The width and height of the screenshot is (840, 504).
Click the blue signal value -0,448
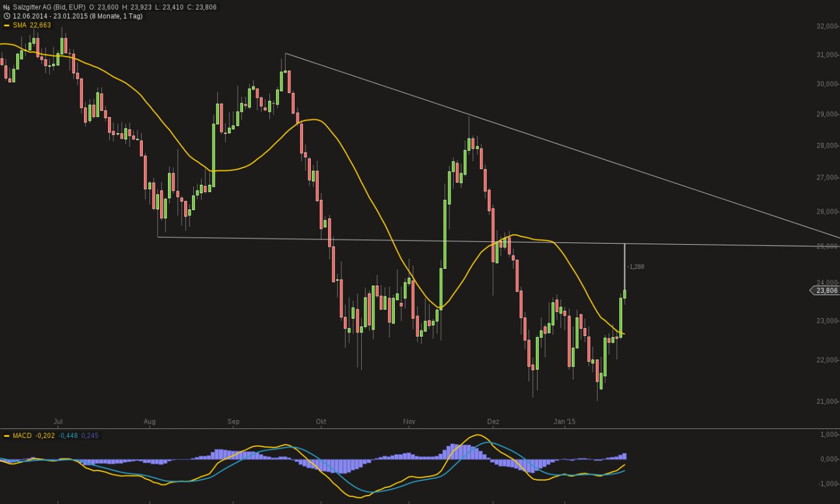point(68,436)
